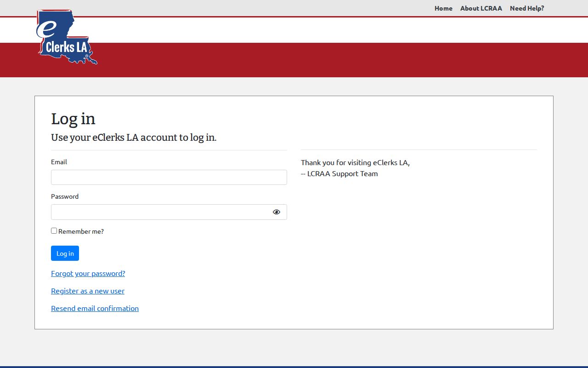Open the Home nav link
Image resolution: width=588 pixels, height=368 pixels.
[443, 8]
